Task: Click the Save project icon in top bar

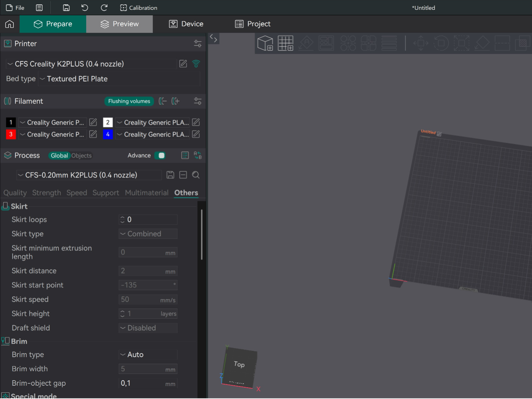Action: [66, 8]
